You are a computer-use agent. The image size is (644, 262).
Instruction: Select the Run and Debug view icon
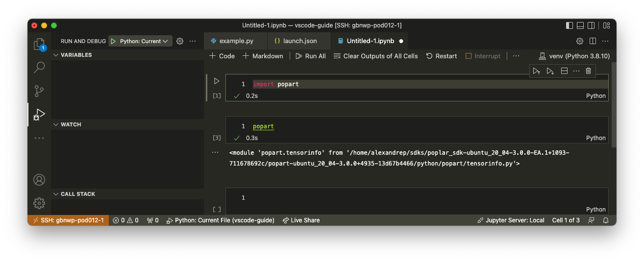[x=39, y=114]
